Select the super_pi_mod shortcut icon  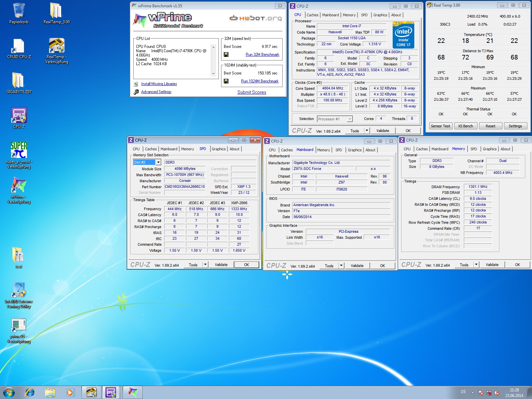19,155
